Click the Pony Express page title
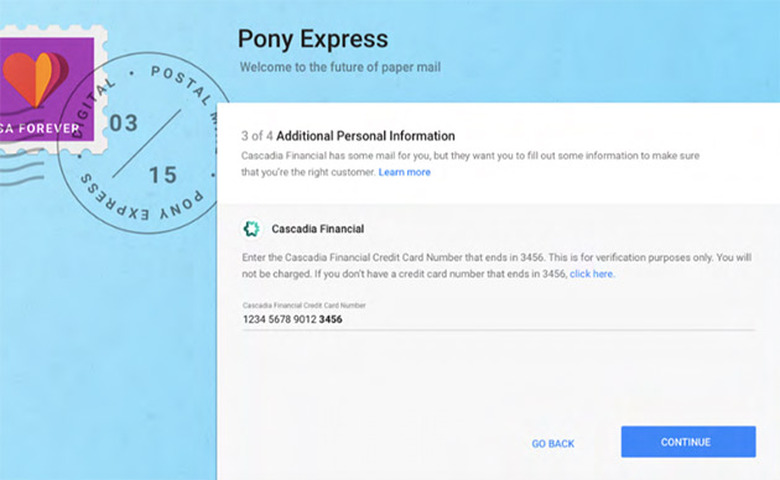780x480 pixels. (312, 39)
